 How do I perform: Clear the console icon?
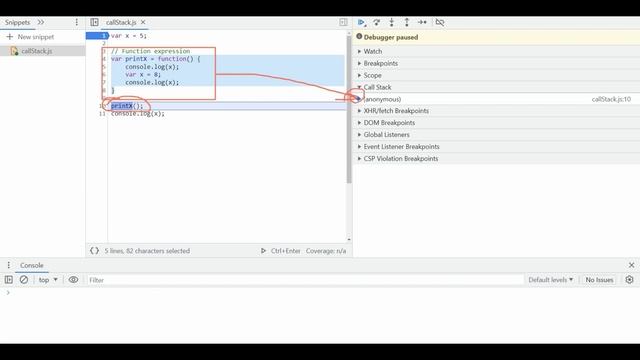tap(24, 280)
